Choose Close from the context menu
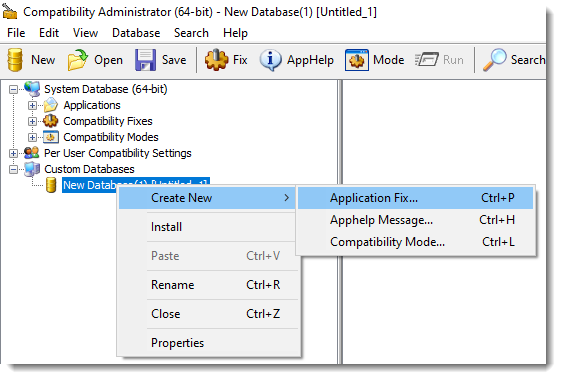This screenshot has height=379, width=561. [207, 314]
